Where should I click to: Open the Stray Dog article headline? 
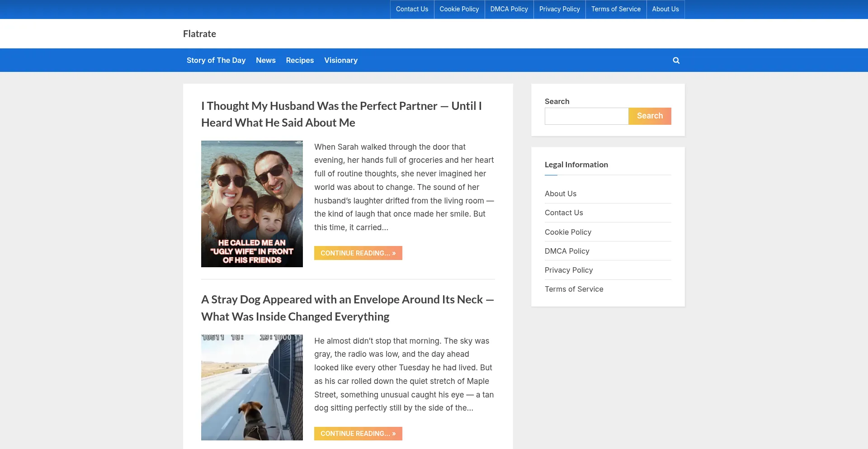tap(347, 307)
